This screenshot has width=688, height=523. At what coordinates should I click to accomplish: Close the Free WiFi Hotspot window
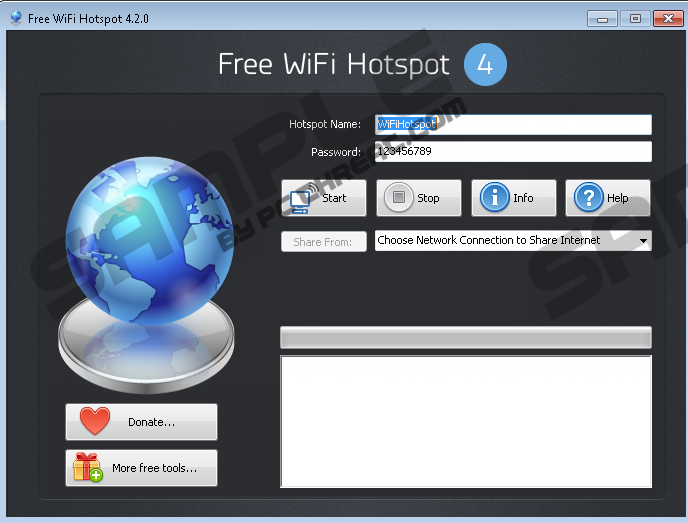point(668,19)
